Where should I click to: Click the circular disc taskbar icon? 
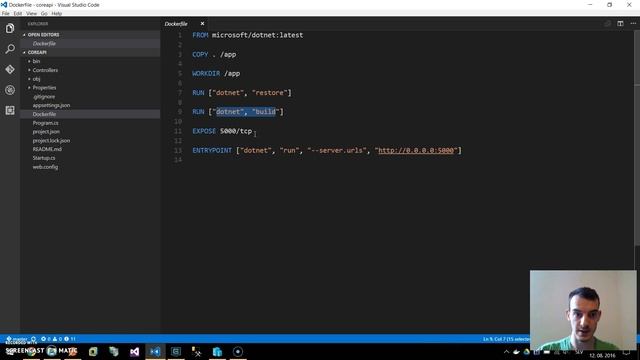pyautogui.click(x=238, y=351)
